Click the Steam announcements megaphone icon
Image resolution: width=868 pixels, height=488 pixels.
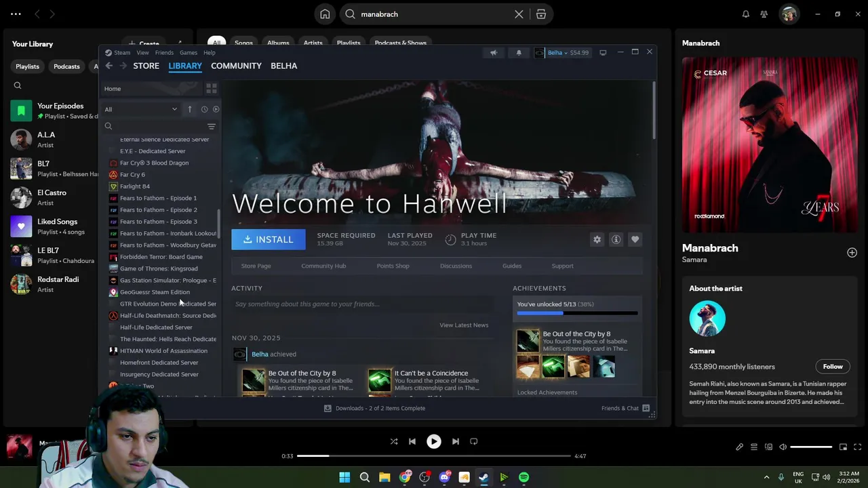494,53
